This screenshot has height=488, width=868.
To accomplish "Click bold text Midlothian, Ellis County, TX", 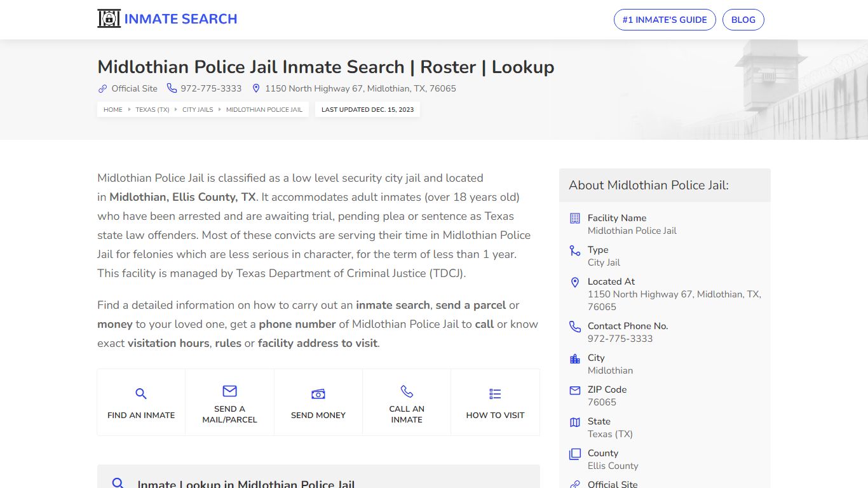I will [x=182, y=197].
